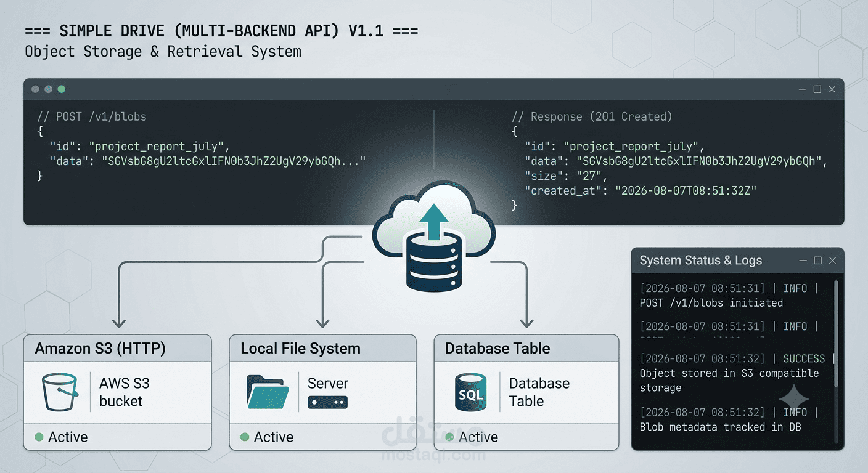This screenshot has height=473, width=868.
Task: Click the 'Server' label in Local File System card
Action: pos(328,383)
